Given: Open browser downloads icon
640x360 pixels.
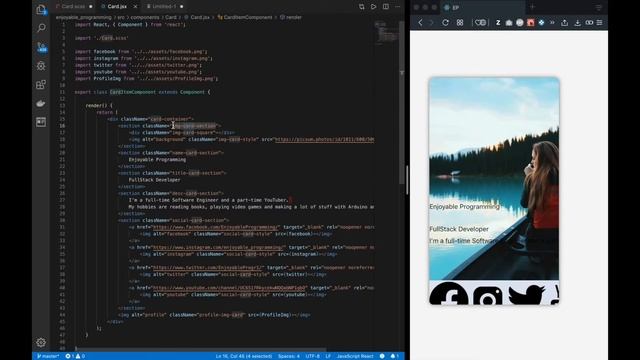Looking at the screenshot, I should 578,23.
